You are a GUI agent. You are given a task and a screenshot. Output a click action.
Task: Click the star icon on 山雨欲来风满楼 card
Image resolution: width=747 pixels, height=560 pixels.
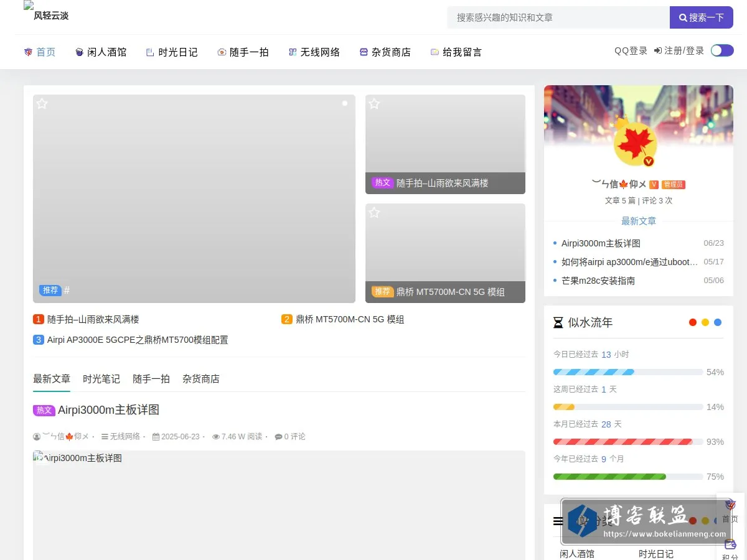pos(374,104)
